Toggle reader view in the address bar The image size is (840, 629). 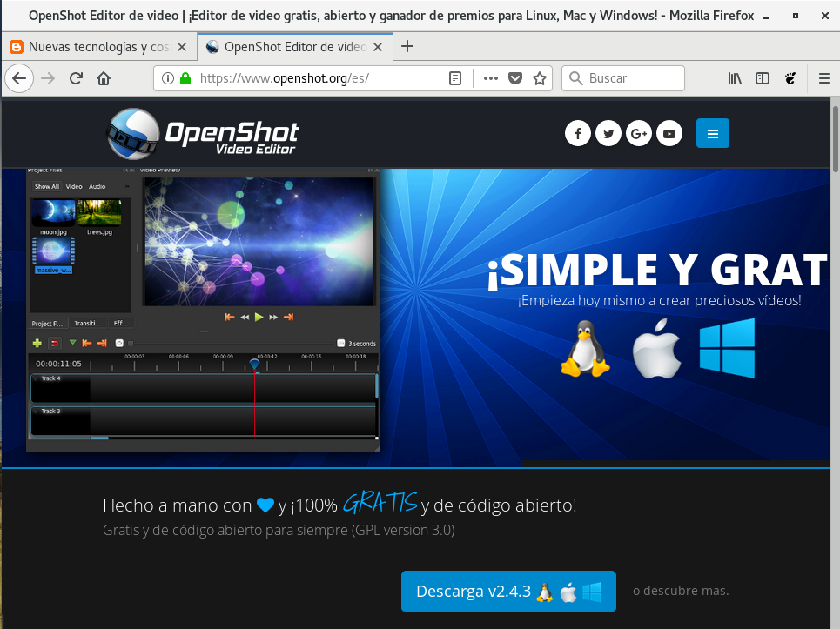click(454, 77)
